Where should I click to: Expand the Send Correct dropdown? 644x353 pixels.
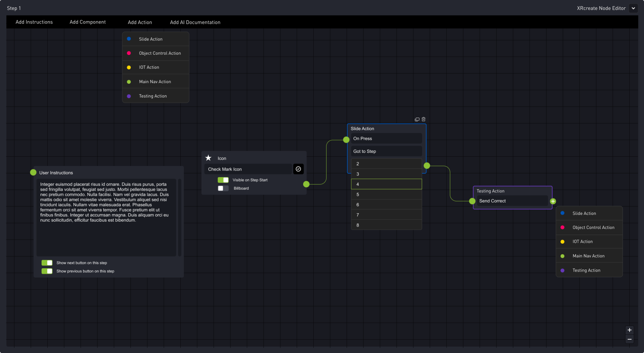[512, 201]
